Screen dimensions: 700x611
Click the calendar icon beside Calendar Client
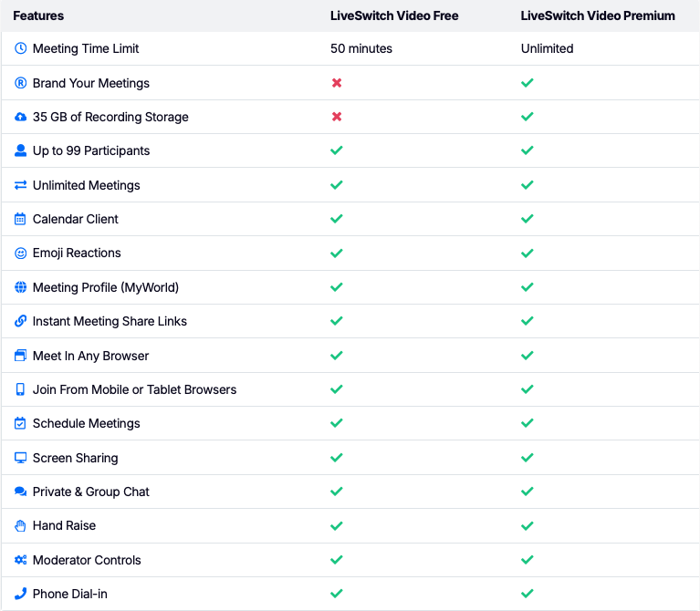21,219
